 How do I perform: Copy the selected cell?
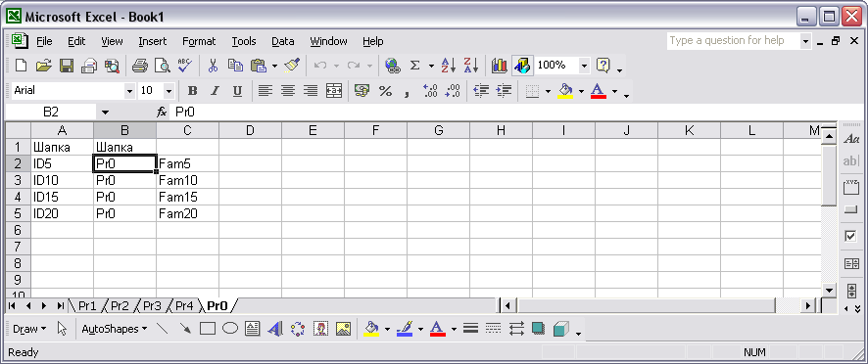(x=235, y=66)
